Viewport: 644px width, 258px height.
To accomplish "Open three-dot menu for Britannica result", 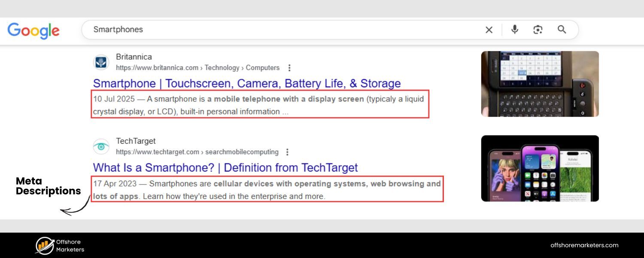I will click(289, 68).
